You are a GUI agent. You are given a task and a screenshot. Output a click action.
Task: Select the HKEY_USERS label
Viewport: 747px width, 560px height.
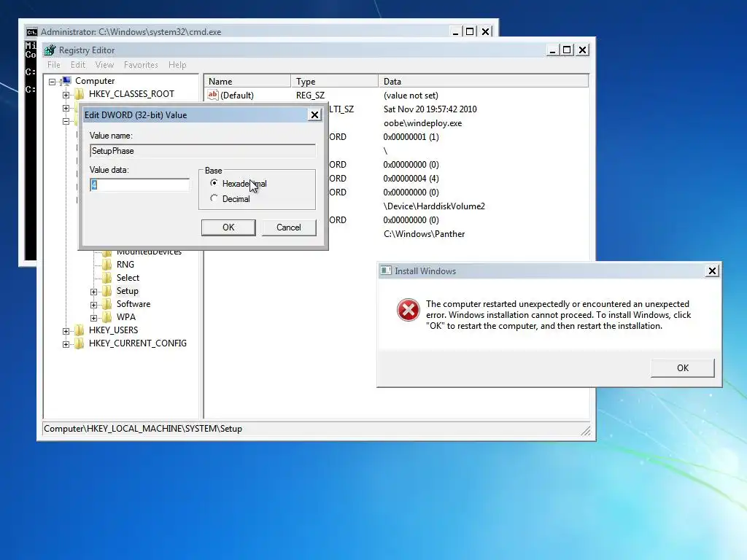113,330
